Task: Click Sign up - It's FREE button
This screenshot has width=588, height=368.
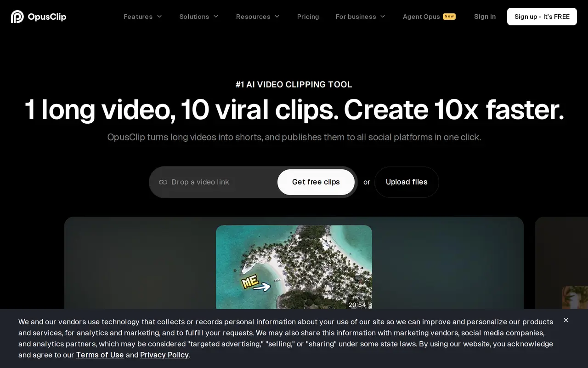Action: [x=542, y=17]
